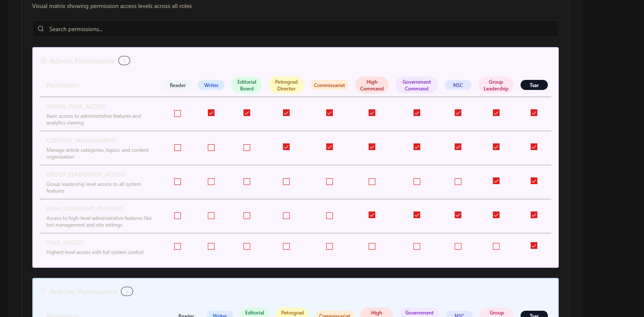Image resolution: width=644 pixels, height=317 pixels.
Task: Check TSAR_ACCESS for Writer
Action: 211,246
